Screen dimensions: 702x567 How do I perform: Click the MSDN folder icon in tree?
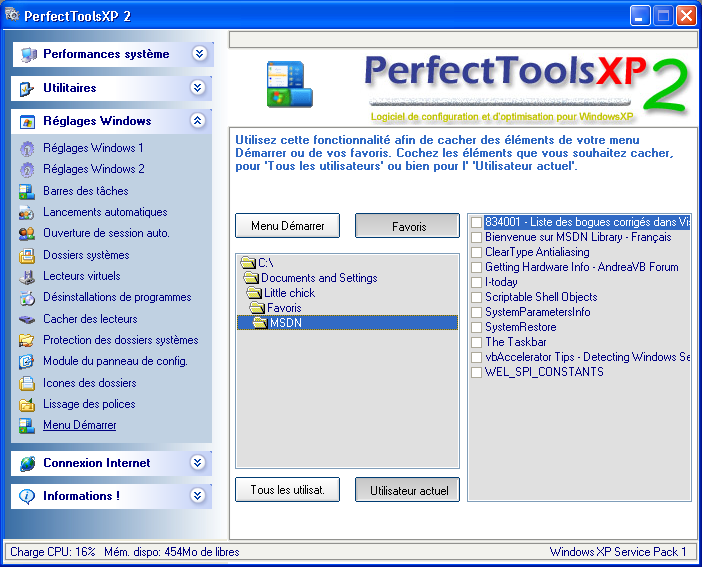(260, 322)
